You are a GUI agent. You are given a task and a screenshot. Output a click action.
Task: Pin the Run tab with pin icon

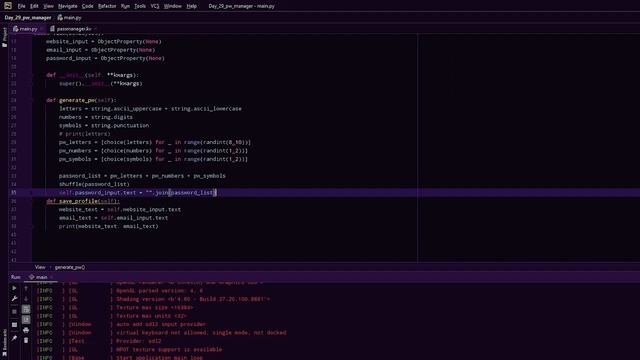[14, 338]
